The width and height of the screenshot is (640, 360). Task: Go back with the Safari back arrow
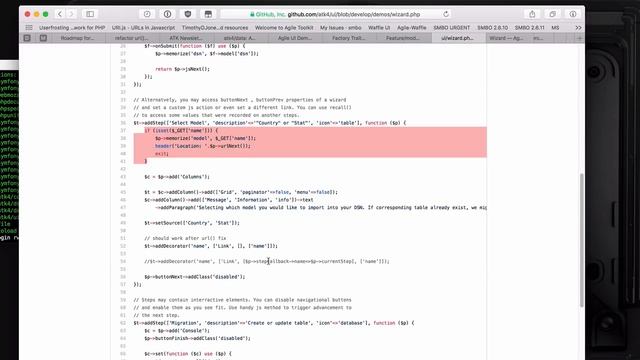tap(60, 14)
